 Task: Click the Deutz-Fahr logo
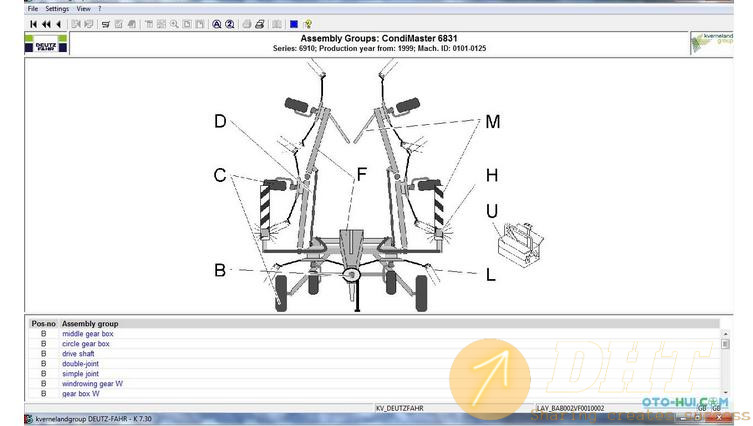tap(46, 43)
